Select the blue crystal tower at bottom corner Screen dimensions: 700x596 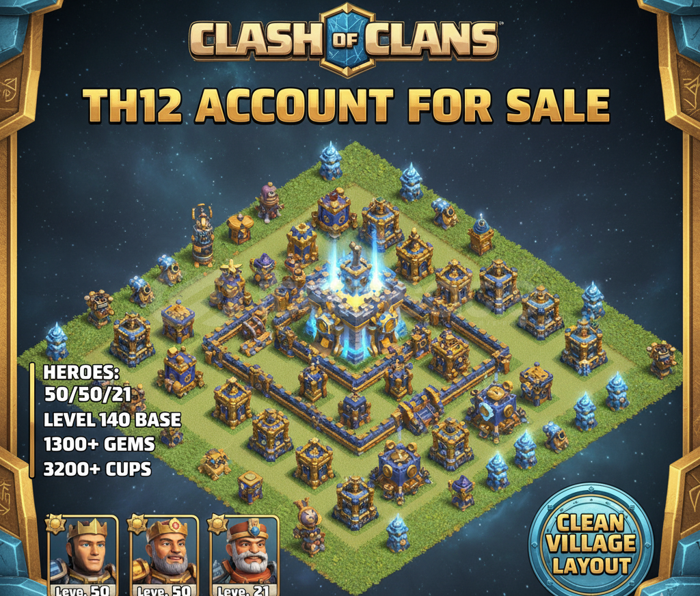(x=397, y=534)
